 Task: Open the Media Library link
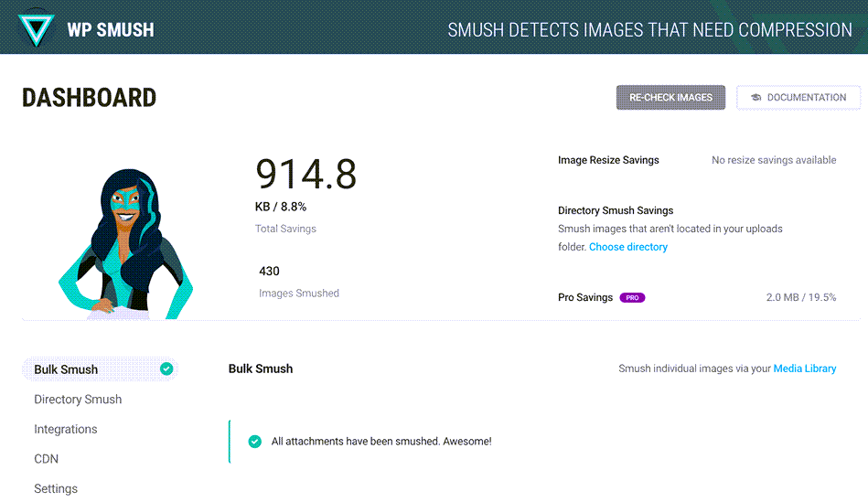click(804, 368)
